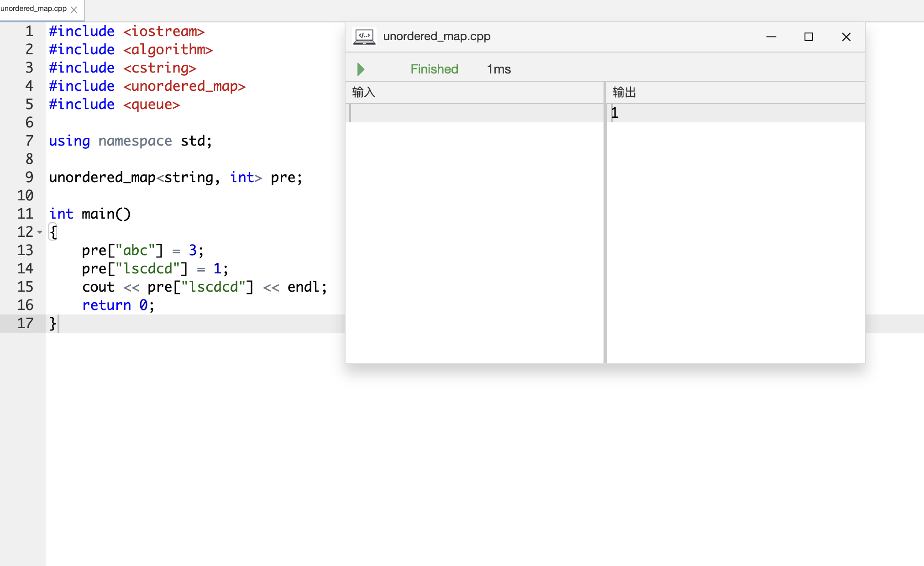The height and width of the screenshot is (566, 924).
Task: Click on #include <cstring> line
Action: pos(122,68)
